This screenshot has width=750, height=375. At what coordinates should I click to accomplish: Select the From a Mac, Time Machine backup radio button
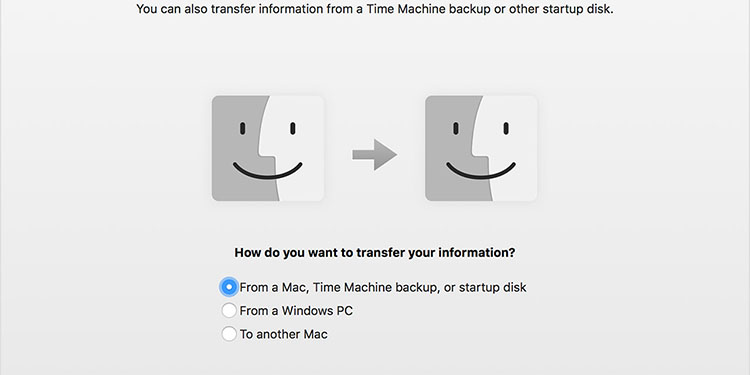coord(229,287)
